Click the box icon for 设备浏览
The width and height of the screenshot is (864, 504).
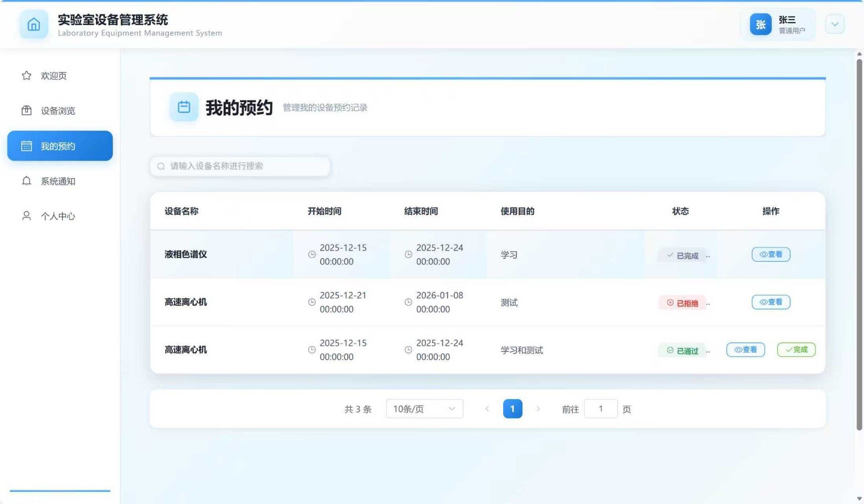point(27,111)
